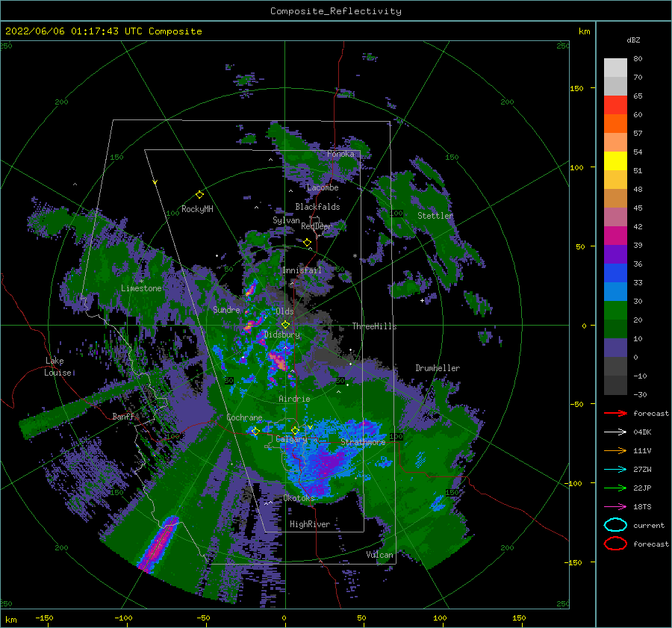
Task: Click the Innisfail map label
Action: [302, 270]
